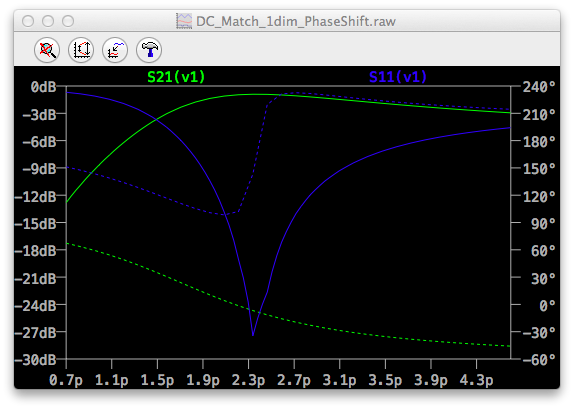Image resolution: width=574 pixels, height=409 pixels.
Task: Close the waveform viewer window
Action: click(x=28, y=21)
